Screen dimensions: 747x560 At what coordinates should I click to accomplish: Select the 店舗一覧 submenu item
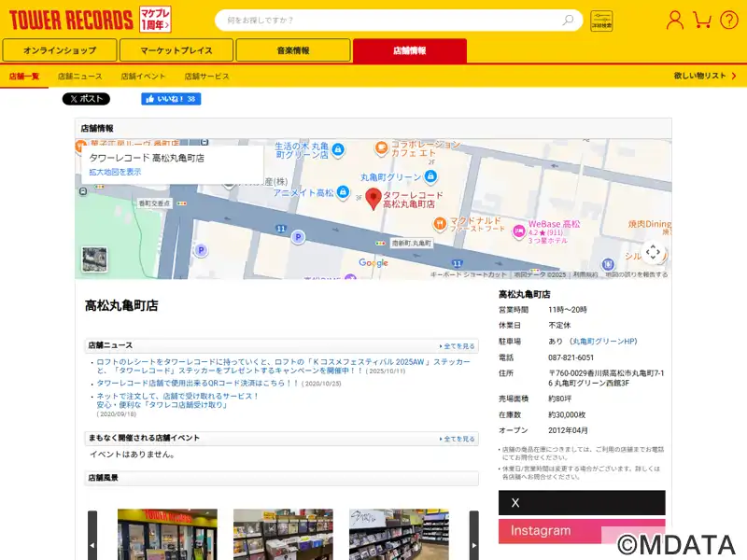(x=24, y=76)
